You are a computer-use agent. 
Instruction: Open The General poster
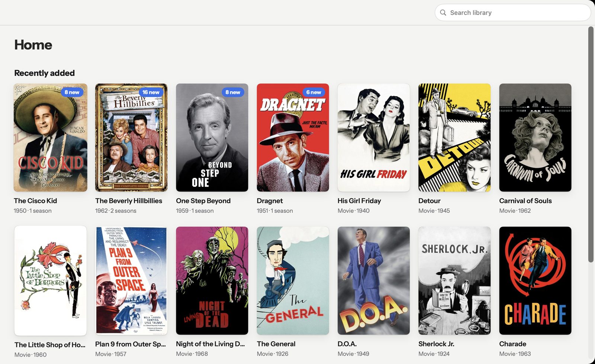tap(293, 281)
